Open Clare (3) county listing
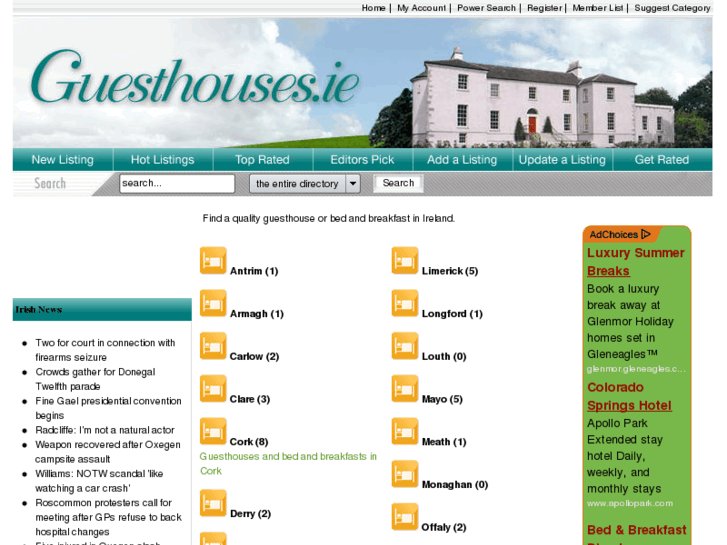This screenshot has width=727, height=545. [x=250, y=399]
